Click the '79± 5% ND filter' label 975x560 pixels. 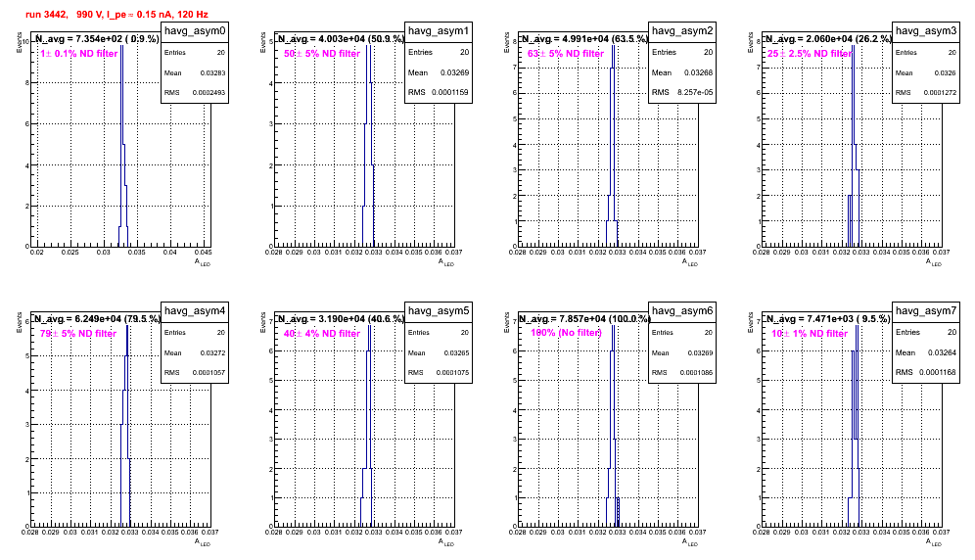click(x=78, y=334)
